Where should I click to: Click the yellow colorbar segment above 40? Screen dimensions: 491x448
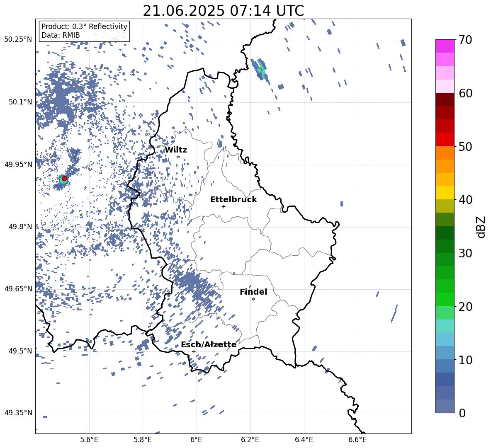pyautogui.click(x=445, y=193)
